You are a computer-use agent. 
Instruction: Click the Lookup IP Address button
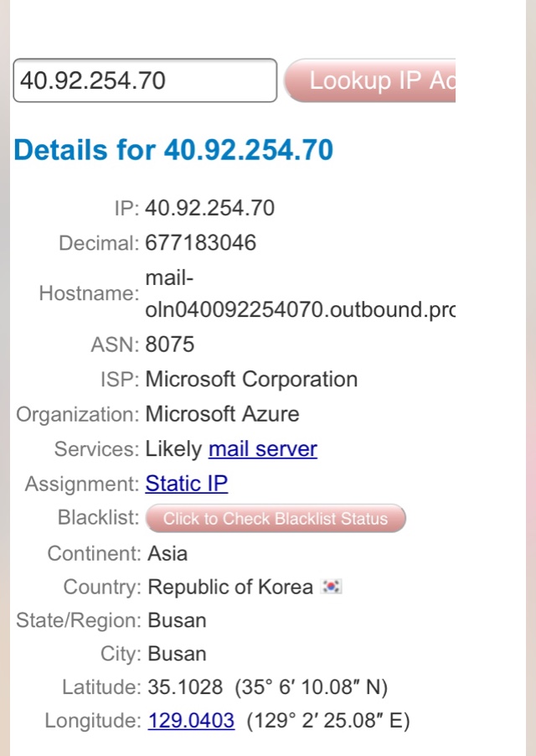pos(370,80)
